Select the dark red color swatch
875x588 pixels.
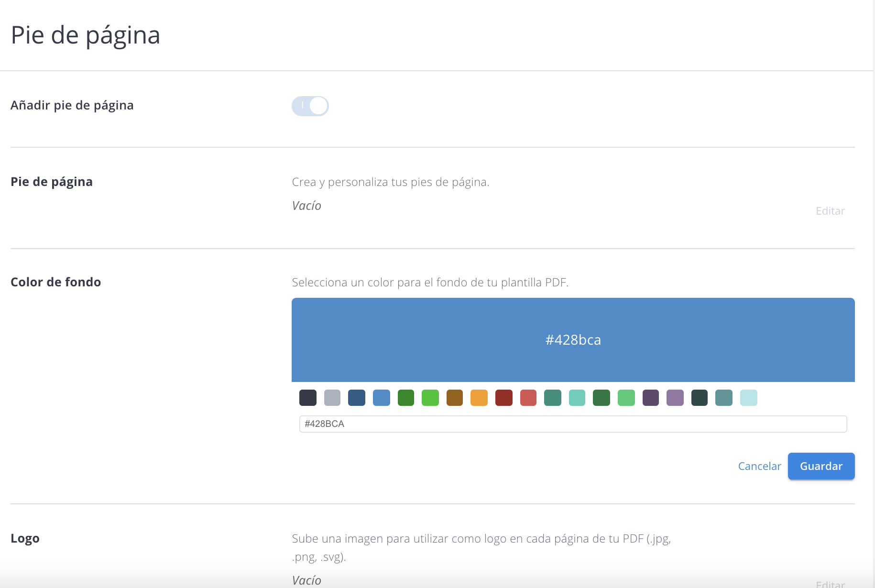(503, 397)
